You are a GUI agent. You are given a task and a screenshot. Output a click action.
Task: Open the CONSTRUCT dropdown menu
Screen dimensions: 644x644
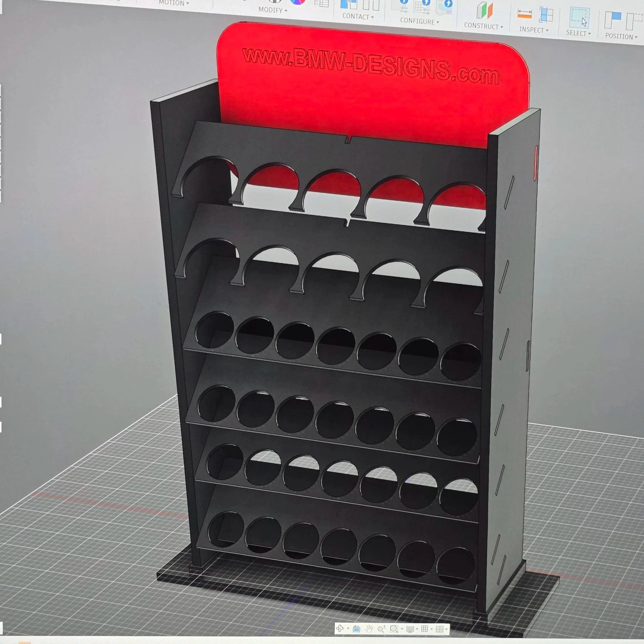click(483, 26)
